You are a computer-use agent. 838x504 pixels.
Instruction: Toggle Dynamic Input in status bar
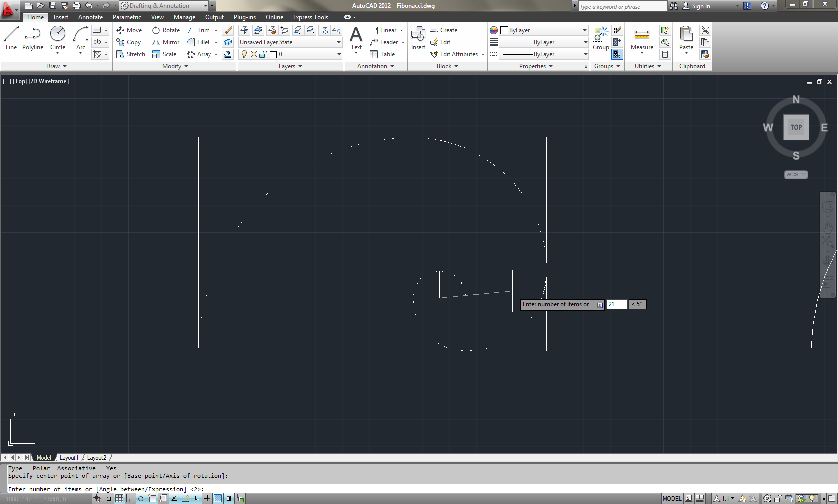point(196,498)
